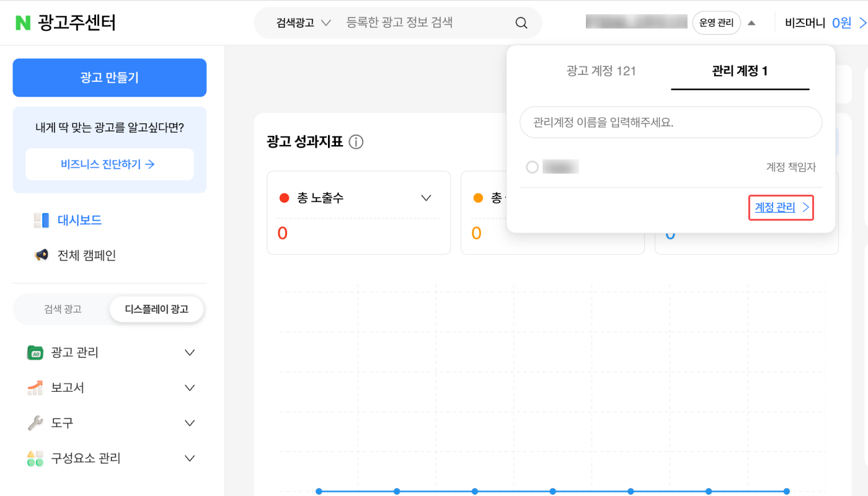Click the Naver N logo

click(x=23, y=23)
